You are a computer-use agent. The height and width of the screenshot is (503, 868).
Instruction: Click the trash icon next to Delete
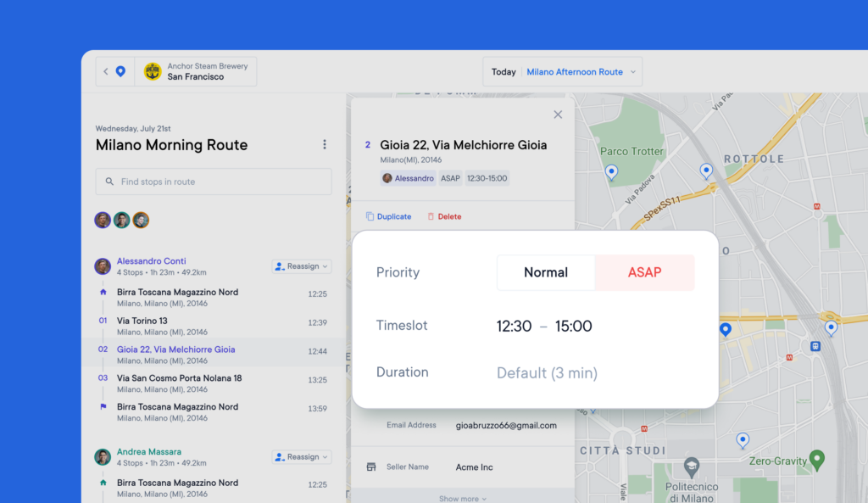(431, 216)
